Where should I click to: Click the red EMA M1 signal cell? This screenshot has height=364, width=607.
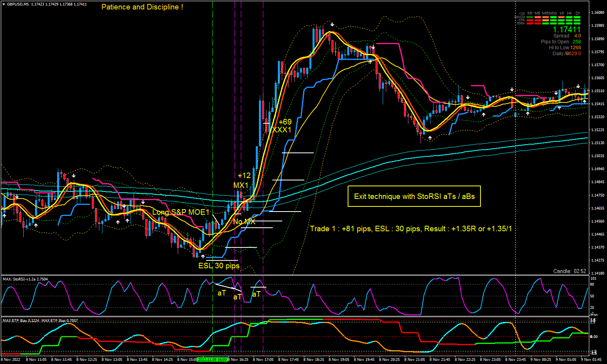[530, 24]
